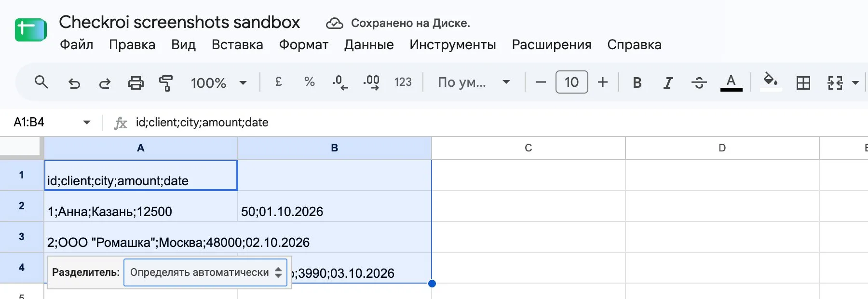Open more number formats 123

[x=403, y=82]
